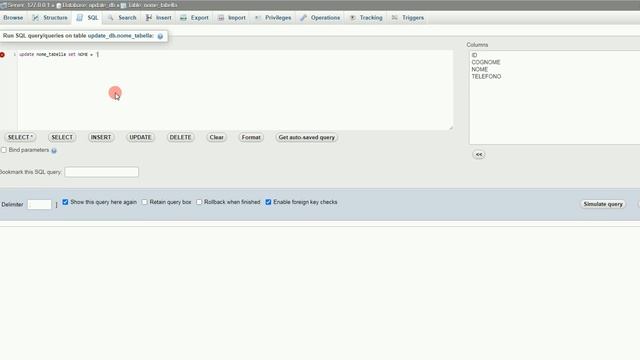Click Get auto-saved query button

pyautogui.click(x=307, y=138)
